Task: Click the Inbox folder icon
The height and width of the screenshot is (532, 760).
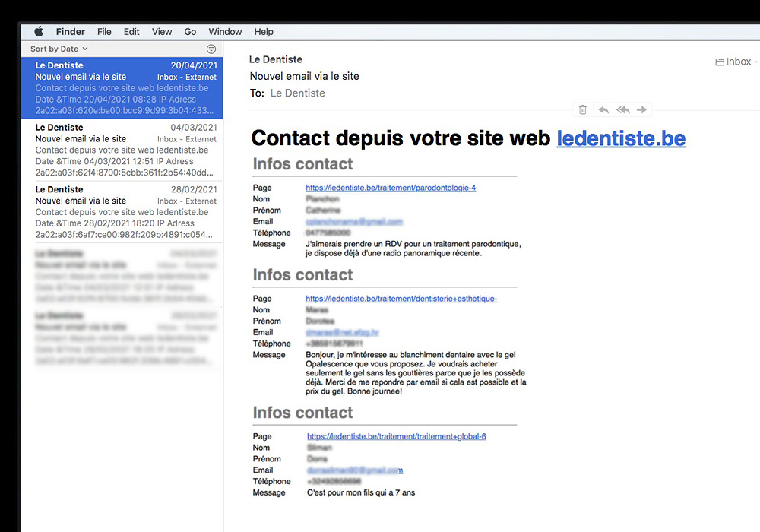Action: 720,62
